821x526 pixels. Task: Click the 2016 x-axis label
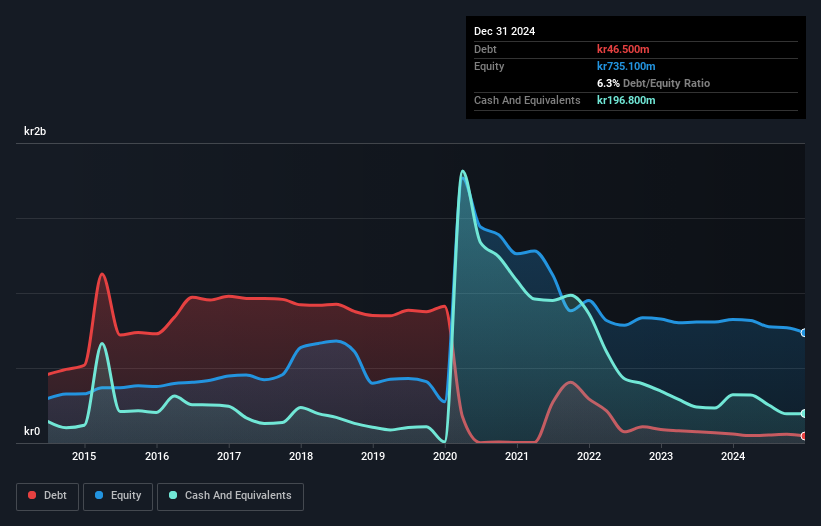tap(157, 456)
